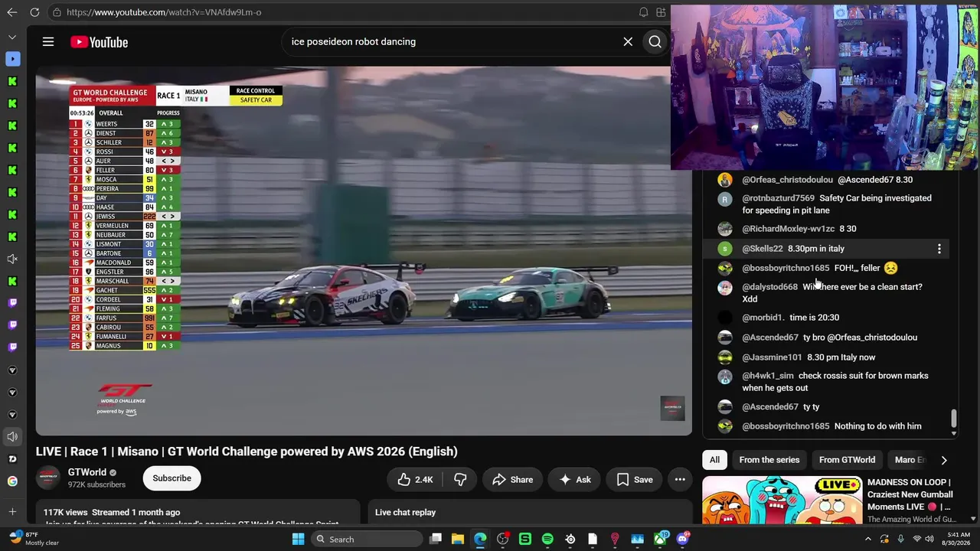
Task: Dislike the video with the thumbs-down button
Action: [460, 480]
